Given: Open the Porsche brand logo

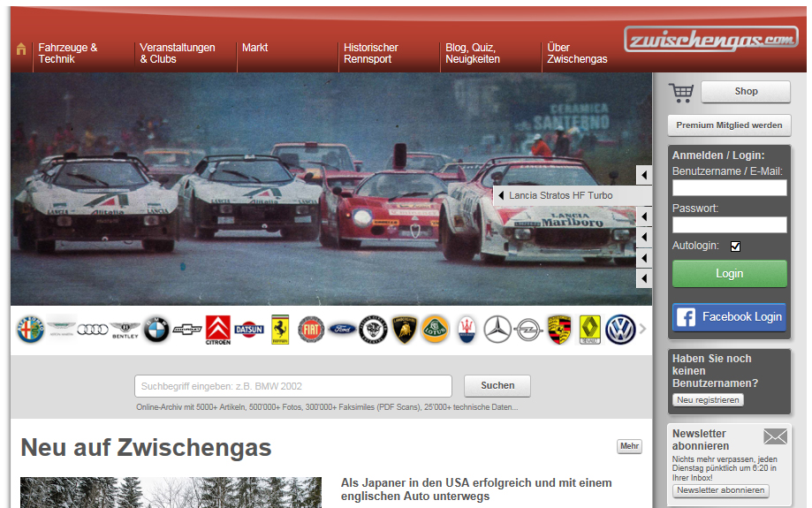Looking at the screenshot, I should tap(558, 330).
